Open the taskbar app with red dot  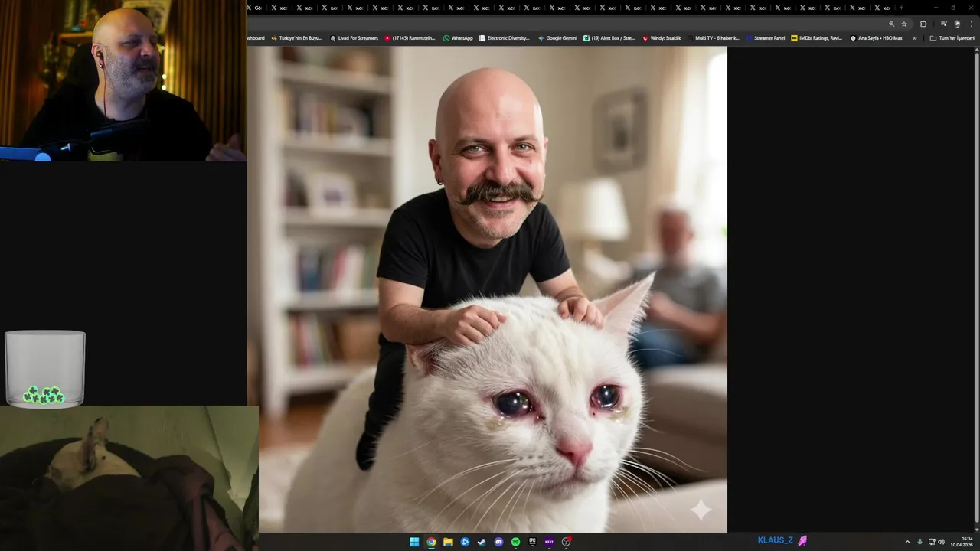[x=567, y=542]
